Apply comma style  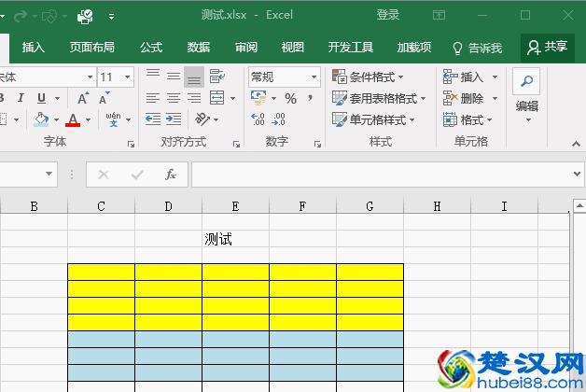point(310,98)
